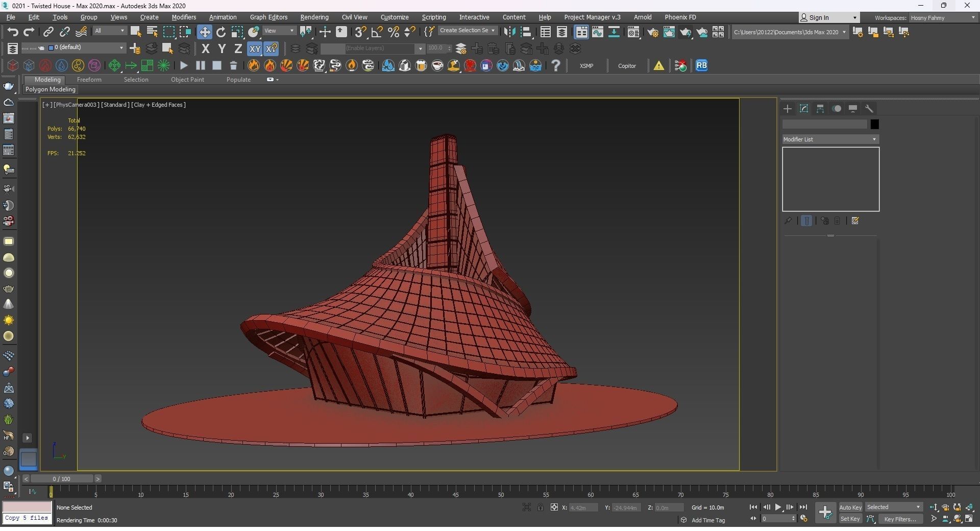
Task: Click the Copitor button
Action: click(627, 66)
